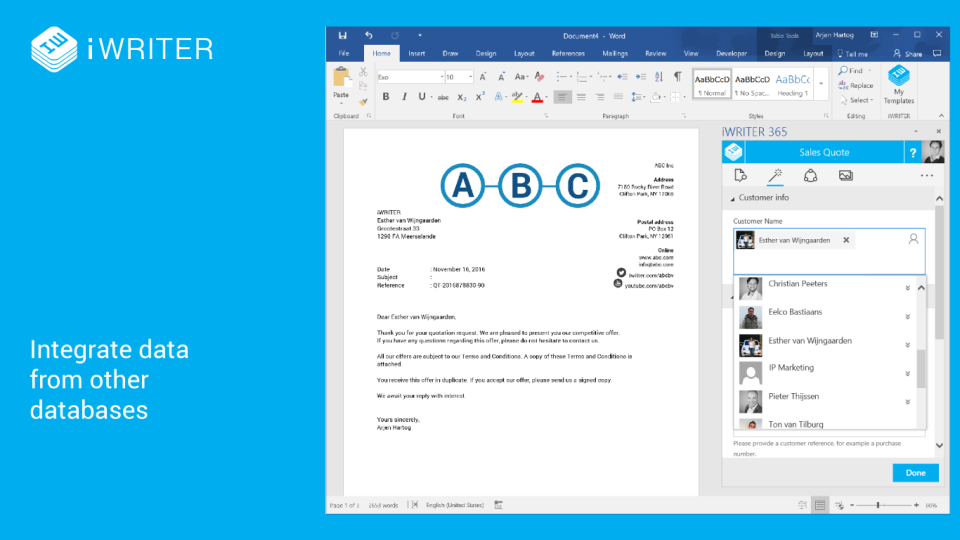The image size is (960, 540).
Task: Open more options ellipsis in iWRITER pane
Action: coord(926,176)
